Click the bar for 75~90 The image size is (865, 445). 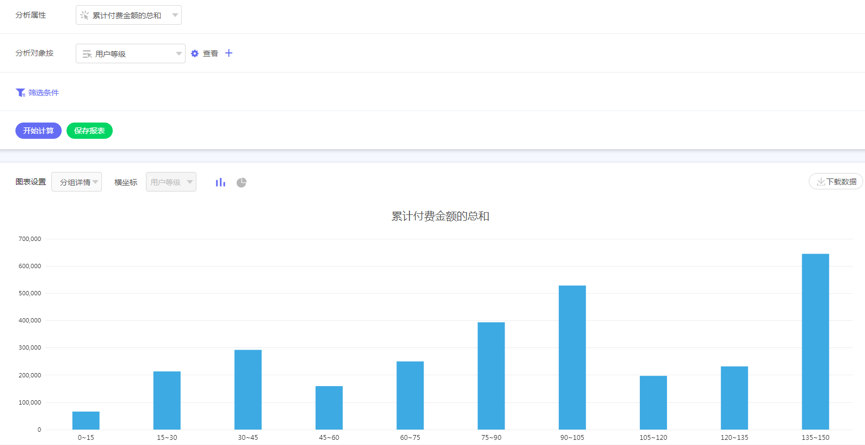(x=492, y=376)
